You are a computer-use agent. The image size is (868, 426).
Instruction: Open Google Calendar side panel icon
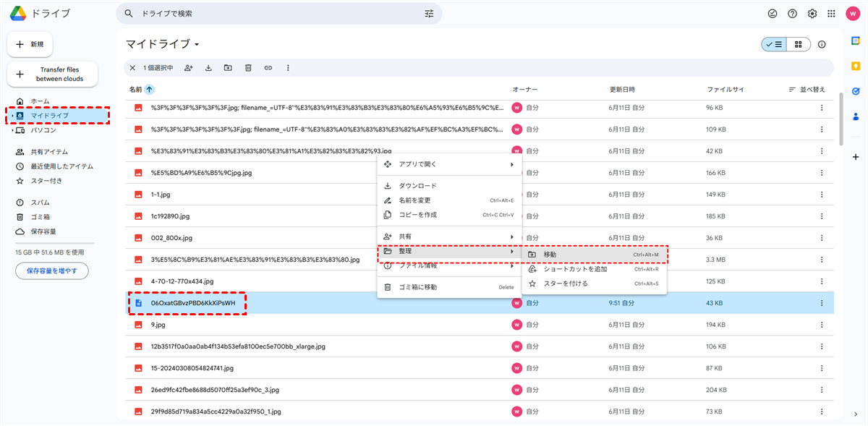coord(856,41)
